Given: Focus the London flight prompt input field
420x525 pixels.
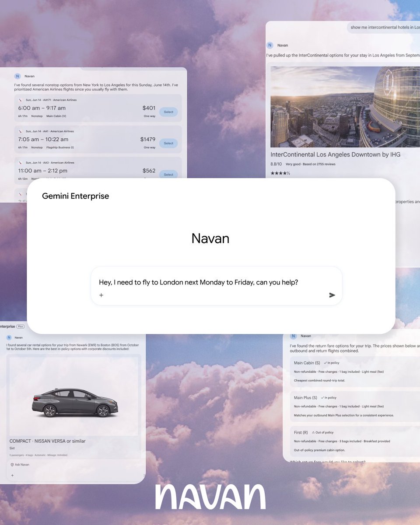Looking at the screenshot, I should (x=217, y=286).
